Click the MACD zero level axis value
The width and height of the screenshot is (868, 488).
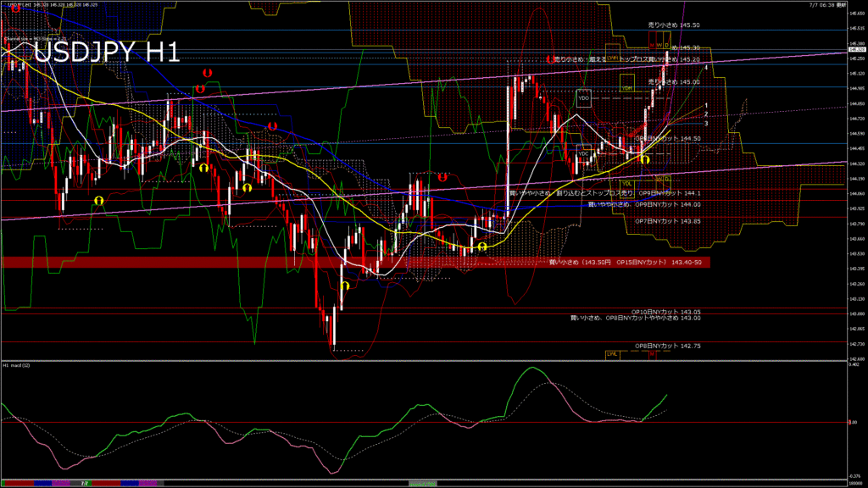(x=853, y=422)
